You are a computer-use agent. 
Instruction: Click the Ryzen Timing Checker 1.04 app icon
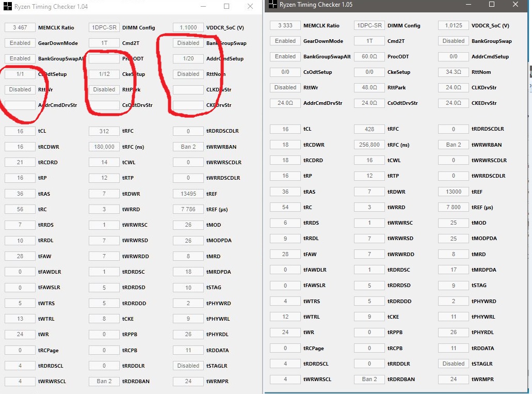[x=7, y=6]
